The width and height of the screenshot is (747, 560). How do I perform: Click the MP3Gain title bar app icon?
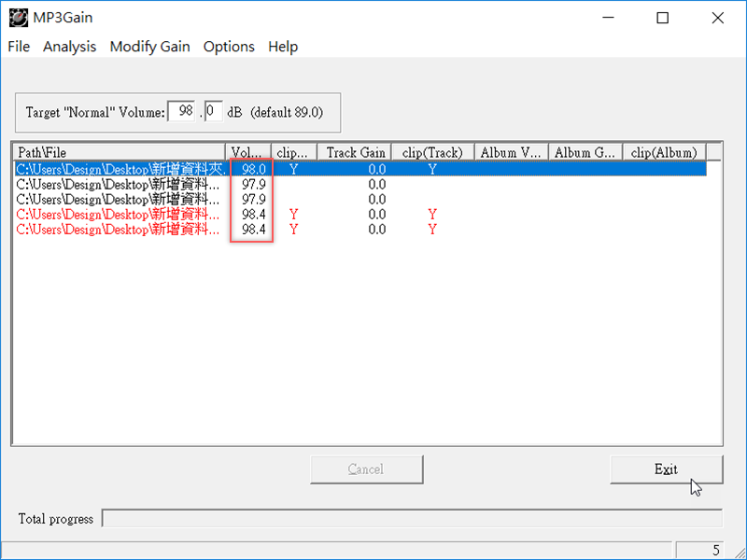click(18, 18)
